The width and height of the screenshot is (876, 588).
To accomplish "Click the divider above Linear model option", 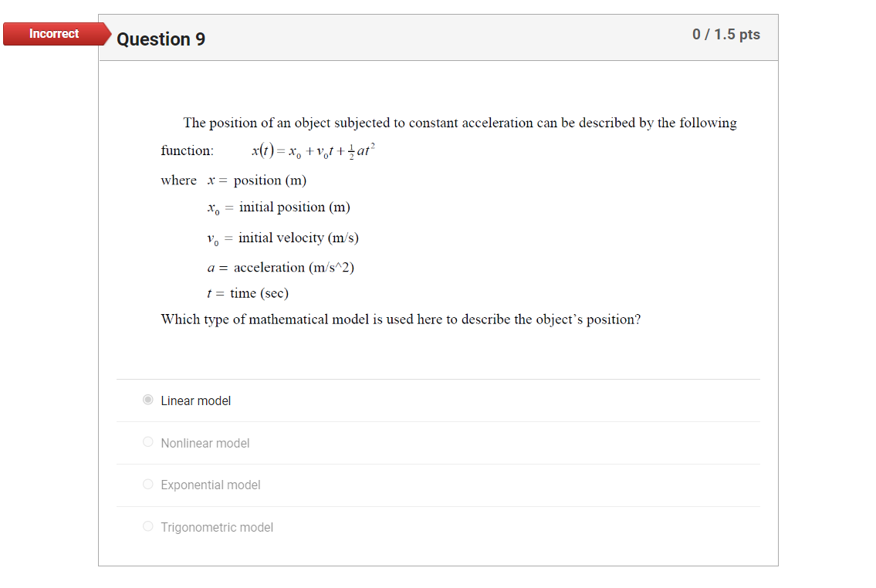I will [x=438, y=379].
